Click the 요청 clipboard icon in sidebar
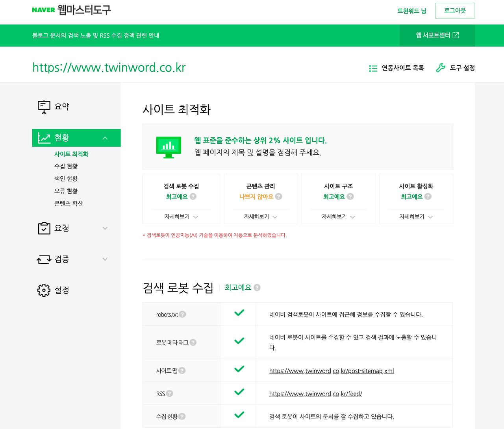Viewport: 504px width, 429px height. (44, 228)
